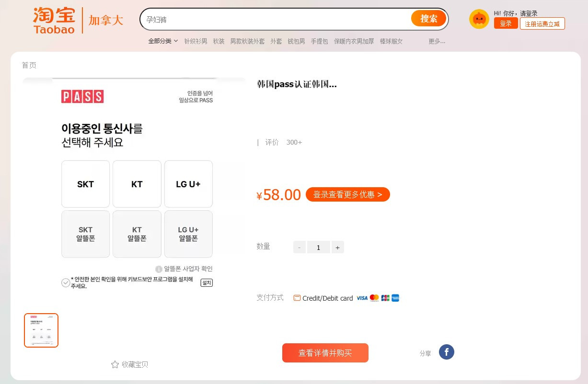The image size is (588, 384).
Task: Click the American Express card icon
Action: (x=395, y=298)
